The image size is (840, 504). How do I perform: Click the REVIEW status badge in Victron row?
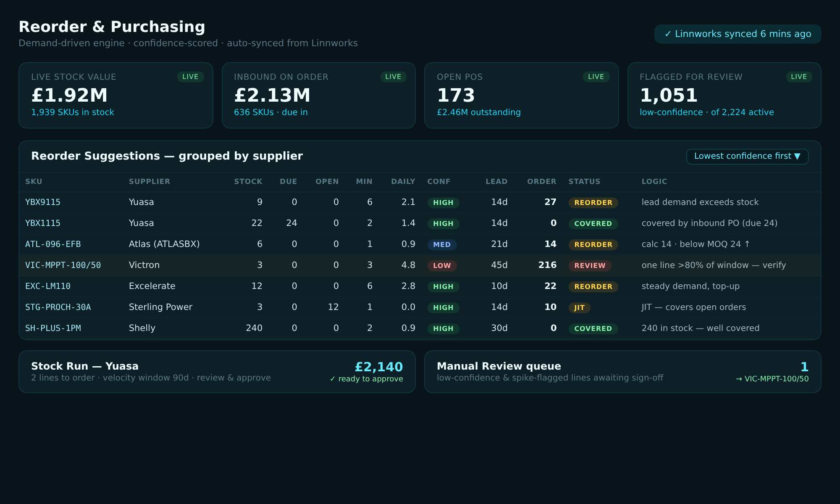pos(590,265)
